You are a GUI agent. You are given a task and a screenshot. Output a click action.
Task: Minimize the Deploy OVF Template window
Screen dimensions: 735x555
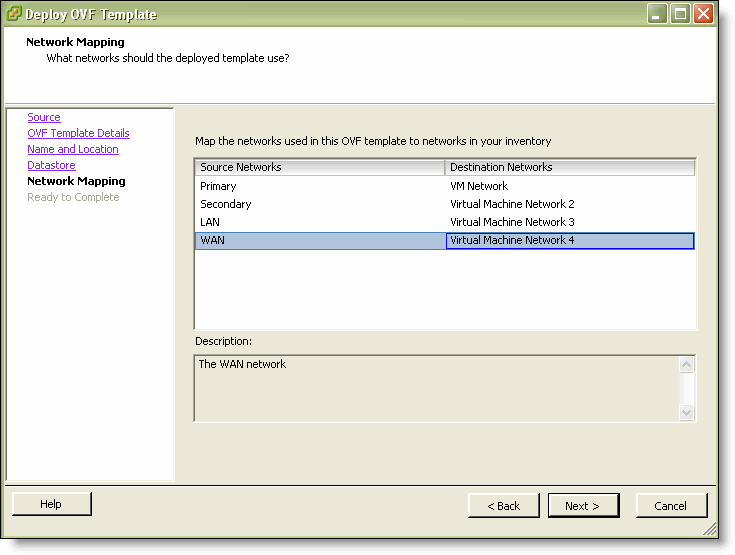coord(657,14)
